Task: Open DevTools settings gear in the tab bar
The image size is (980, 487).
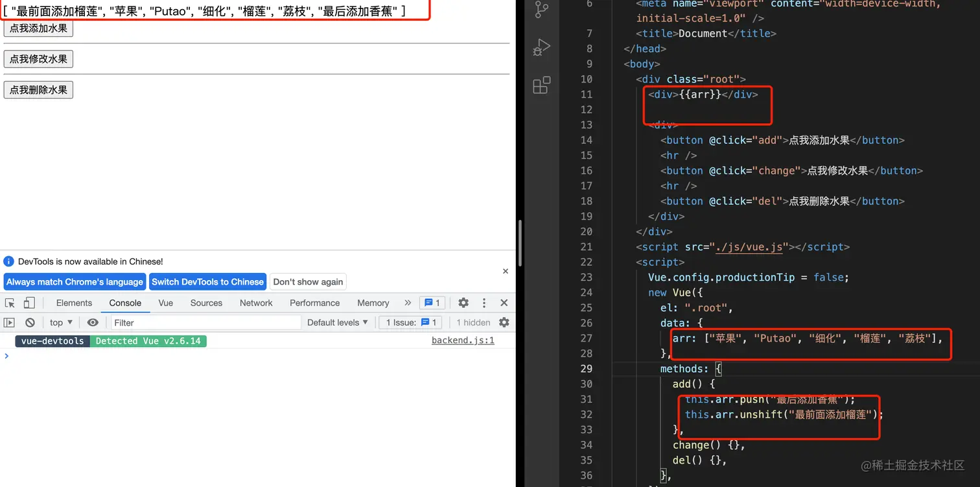Action: (x=463, y=303)
